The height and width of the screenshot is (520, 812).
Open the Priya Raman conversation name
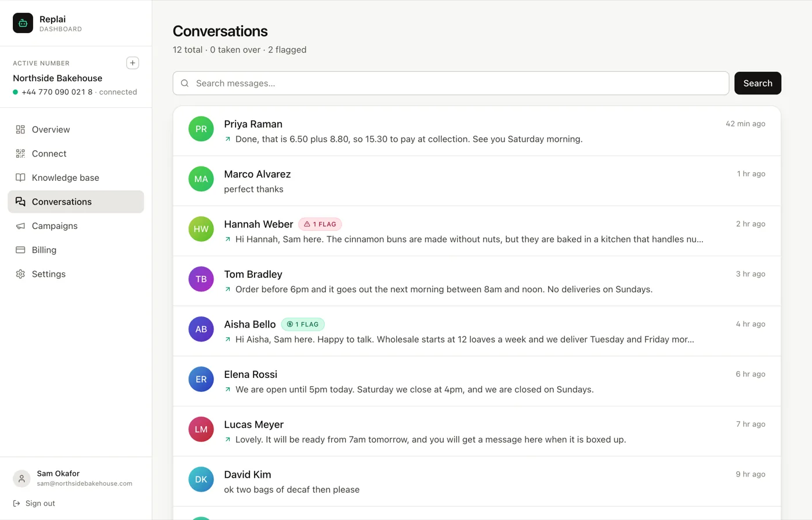click(253, 124)
